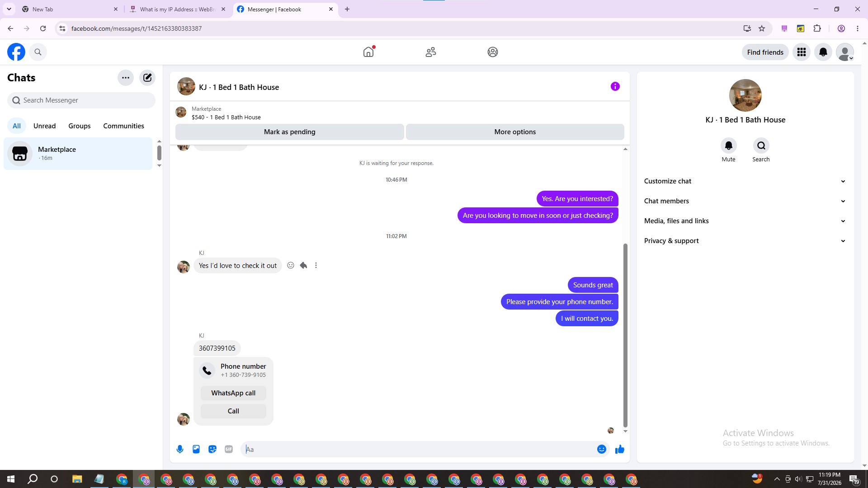Viewport: 868px width, 488px height.
Task: Open the $540 - 1 Bed 1 Bath House listing
Action: (226, 117)
